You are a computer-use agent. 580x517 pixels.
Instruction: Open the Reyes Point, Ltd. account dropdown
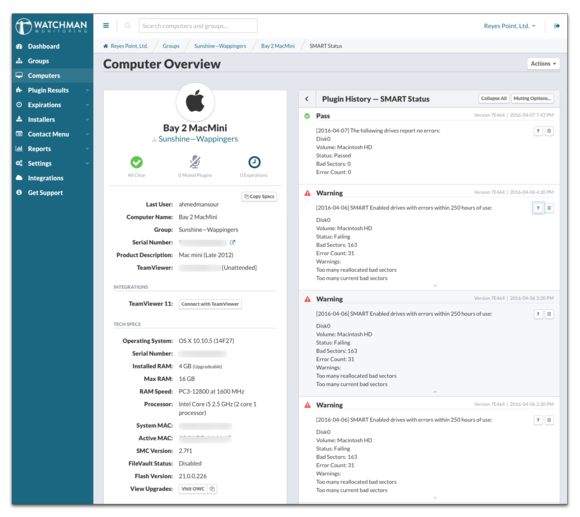509,26
